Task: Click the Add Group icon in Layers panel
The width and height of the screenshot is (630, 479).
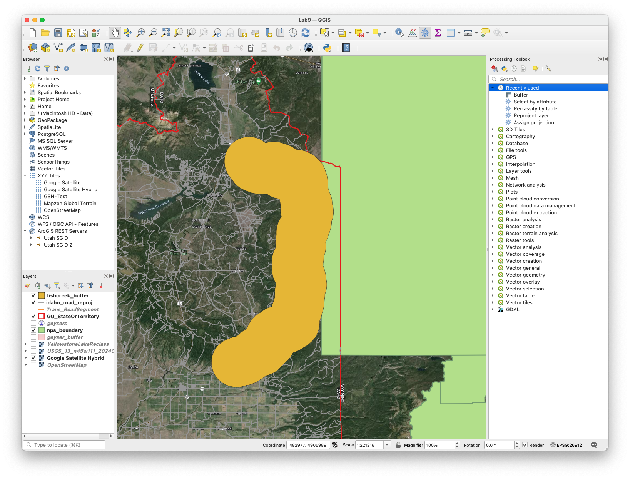Action: tap(38, 286)
